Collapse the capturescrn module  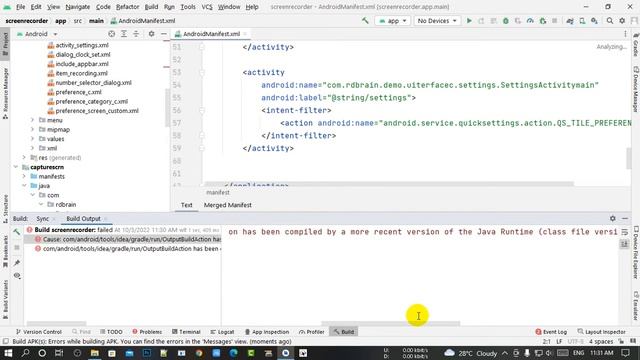(16, 167)
